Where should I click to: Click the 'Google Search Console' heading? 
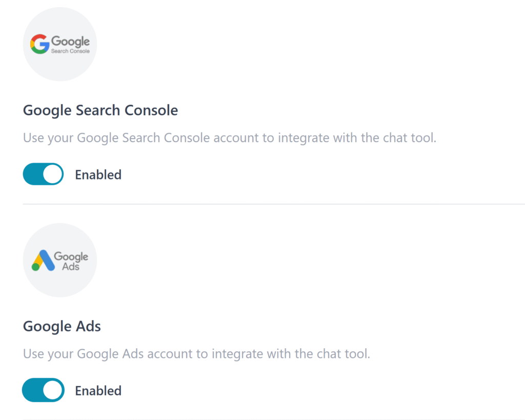click(100, 110)
